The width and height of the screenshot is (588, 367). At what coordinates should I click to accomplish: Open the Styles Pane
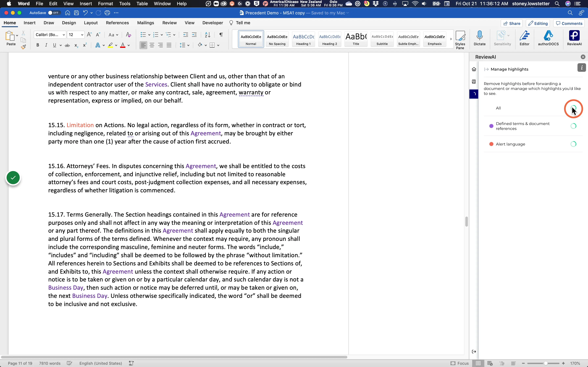point(460,40)
